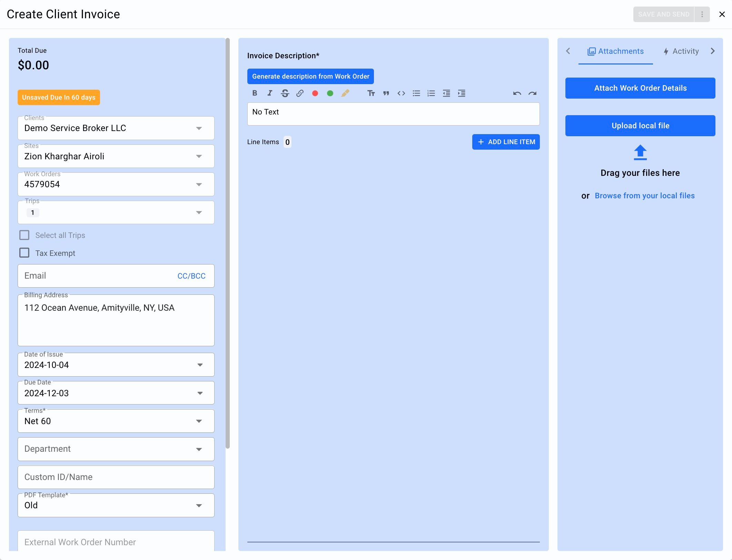Toggle blockquote formatting icon

click(386, 93)
